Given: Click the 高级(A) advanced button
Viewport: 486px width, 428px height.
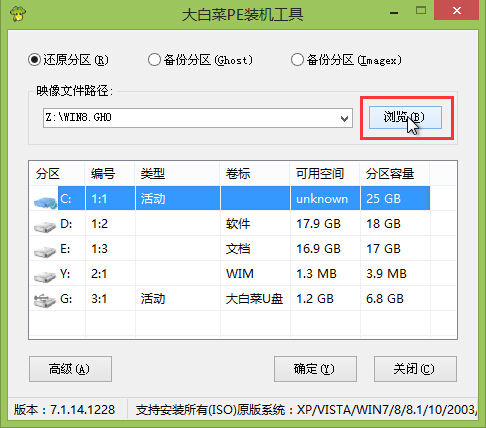Looking at the screenshot, I should click(70, 369).
